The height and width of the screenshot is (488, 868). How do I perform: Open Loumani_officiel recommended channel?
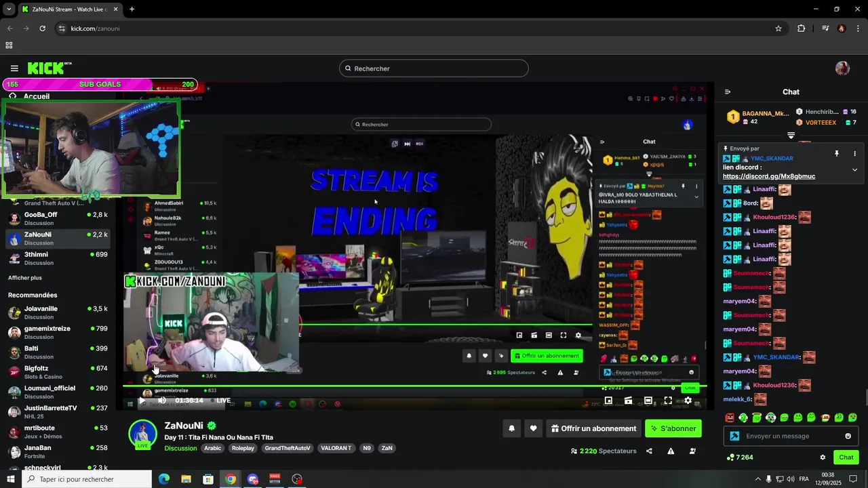tap(57, 392)
